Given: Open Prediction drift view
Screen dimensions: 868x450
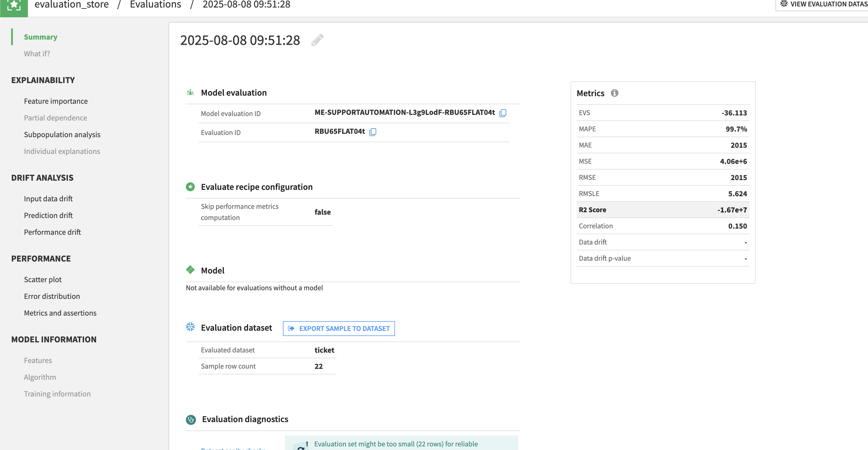Looking at the screenshot, I should coord(48,216).
